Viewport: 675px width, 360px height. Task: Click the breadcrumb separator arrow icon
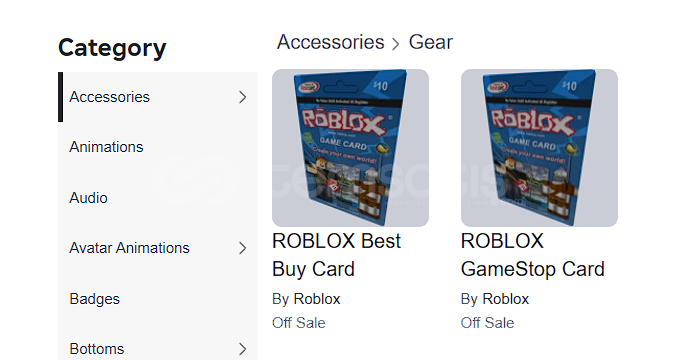(396, 44)
